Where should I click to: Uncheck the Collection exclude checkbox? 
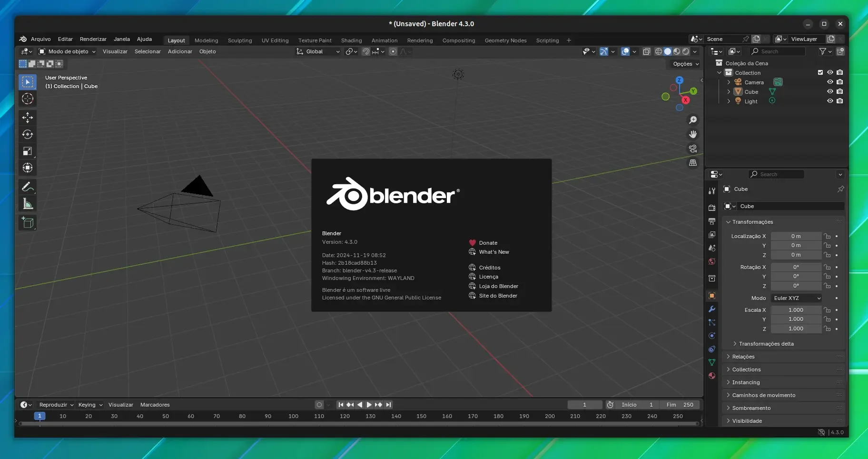click(x=820, y=72)
